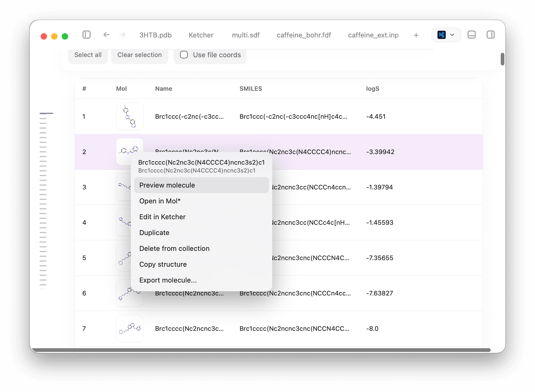Choose Delete from collection menu entry

pos(201,248)
